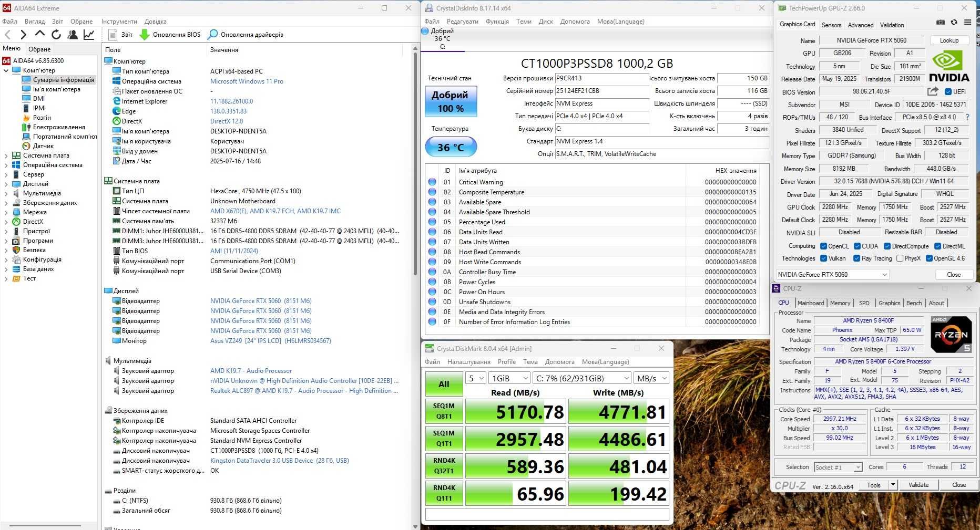Click the Оновлення драйверів magnifier icon
980x530 pixels.
(x=212, y=35)
